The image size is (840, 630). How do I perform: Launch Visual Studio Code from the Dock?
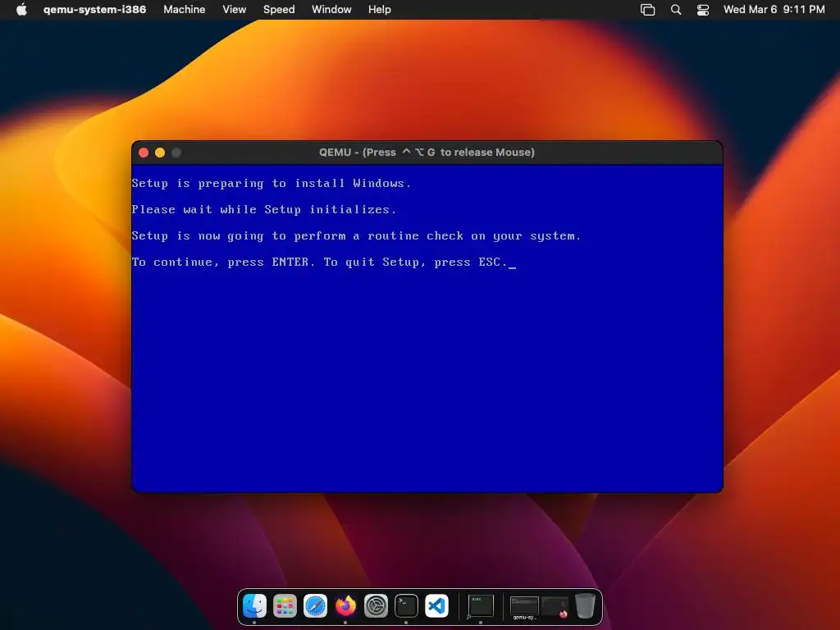[x=436, y=606]
